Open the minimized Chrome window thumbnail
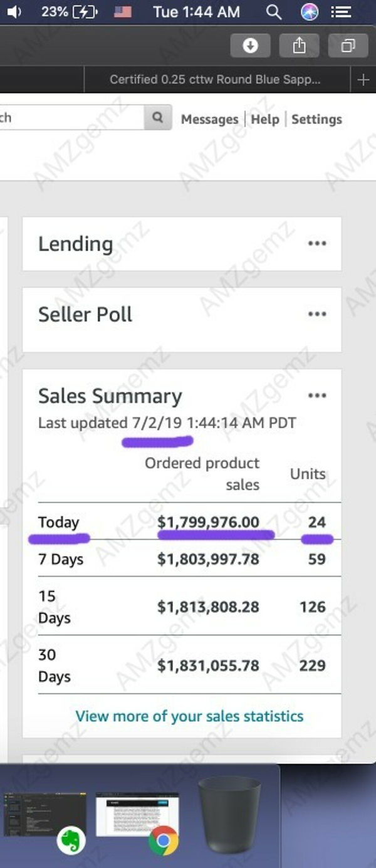The image size is (376, 868). click(x=138, y=815)
